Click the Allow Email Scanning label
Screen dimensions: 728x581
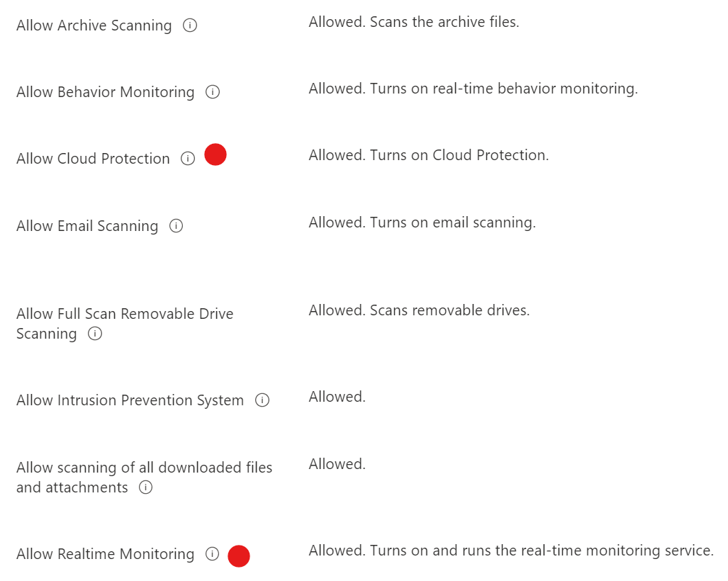click(x=87, y=226)
